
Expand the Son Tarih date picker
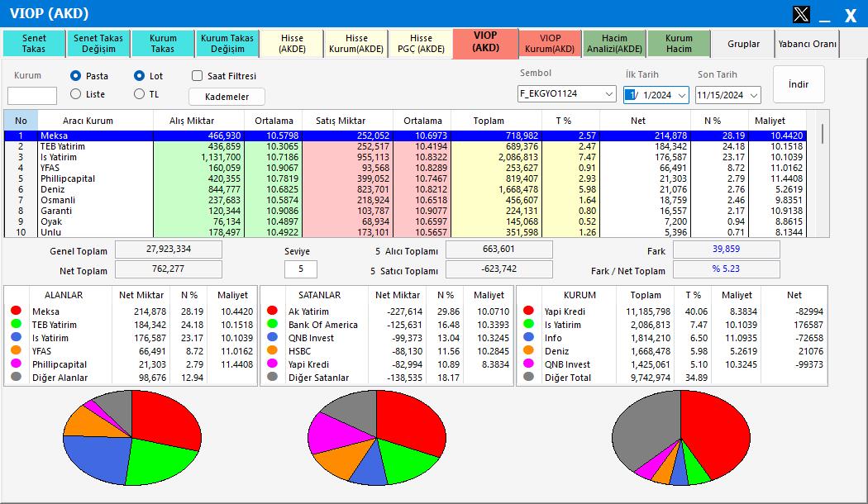pyautogui.click(x=754, y=95)
